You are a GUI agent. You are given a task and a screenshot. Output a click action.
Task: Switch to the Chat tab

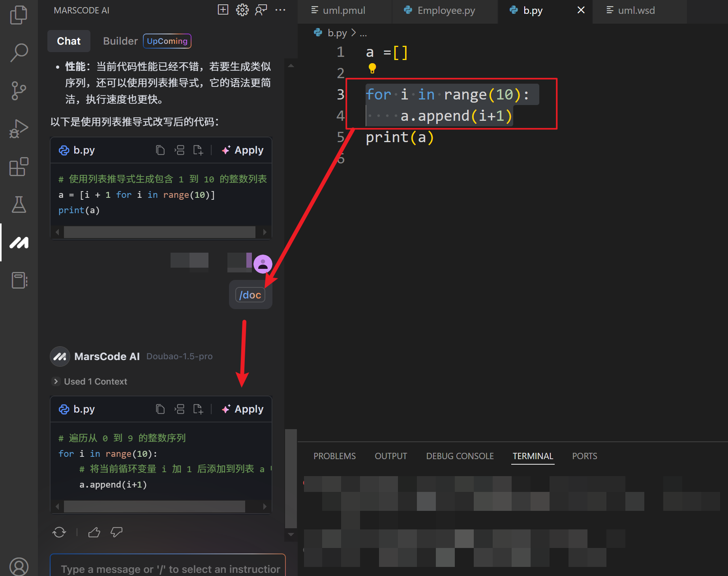69,41
